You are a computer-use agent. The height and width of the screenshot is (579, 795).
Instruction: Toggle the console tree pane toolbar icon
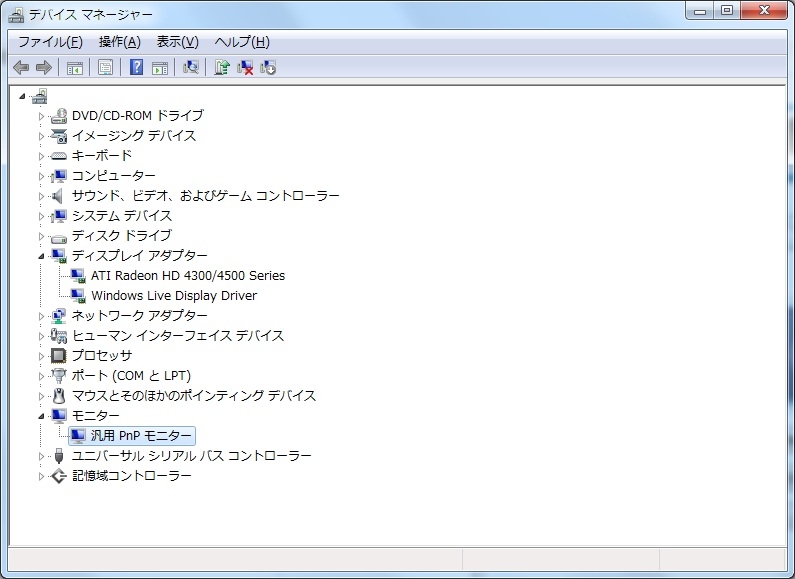(x=75, y=67)
